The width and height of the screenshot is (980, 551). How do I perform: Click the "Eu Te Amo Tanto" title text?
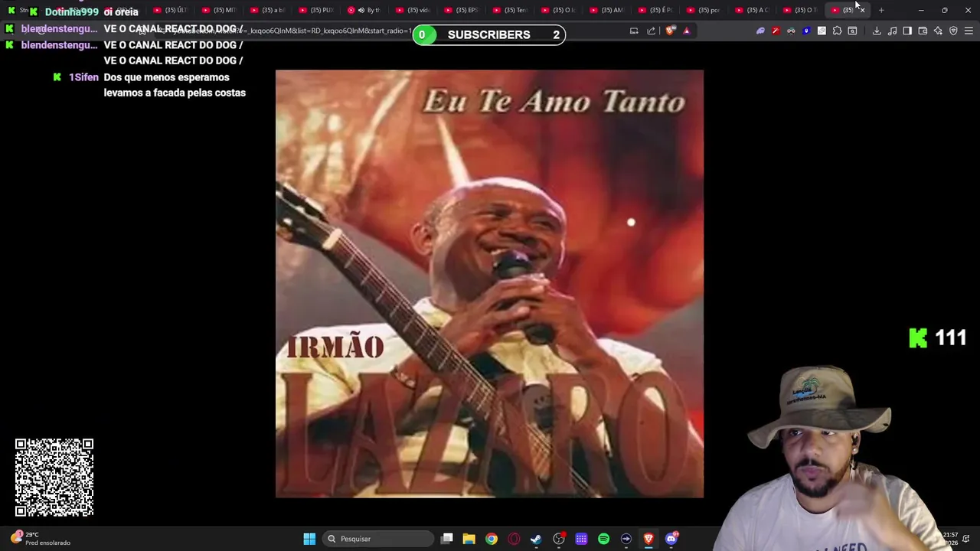click(554, 101)
